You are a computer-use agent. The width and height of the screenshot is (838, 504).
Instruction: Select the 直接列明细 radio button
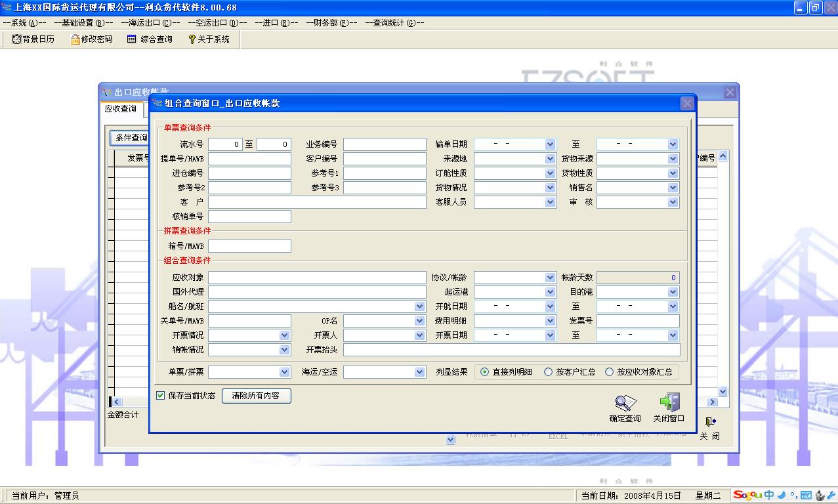484,372
